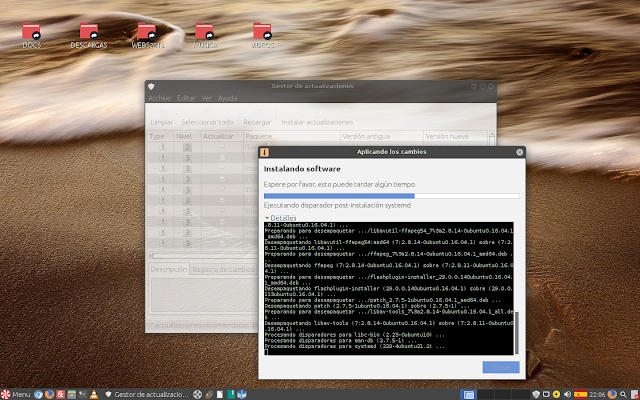Open the MUSICA folder shortcut
This screenshot has width=640, height=400.
point(205,35)
